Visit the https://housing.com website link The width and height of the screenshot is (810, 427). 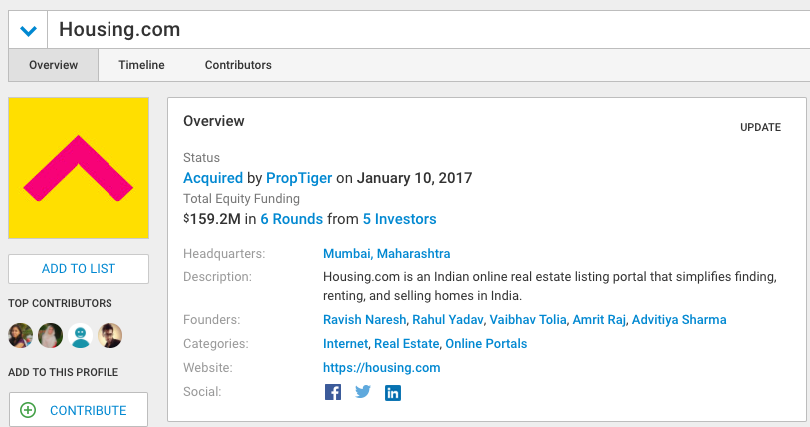pos(381,368)
